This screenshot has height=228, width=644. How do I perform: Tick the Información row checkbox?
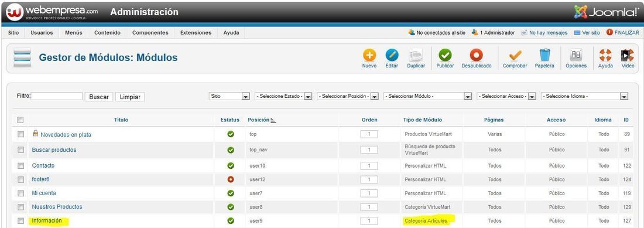tap(20, 221)
